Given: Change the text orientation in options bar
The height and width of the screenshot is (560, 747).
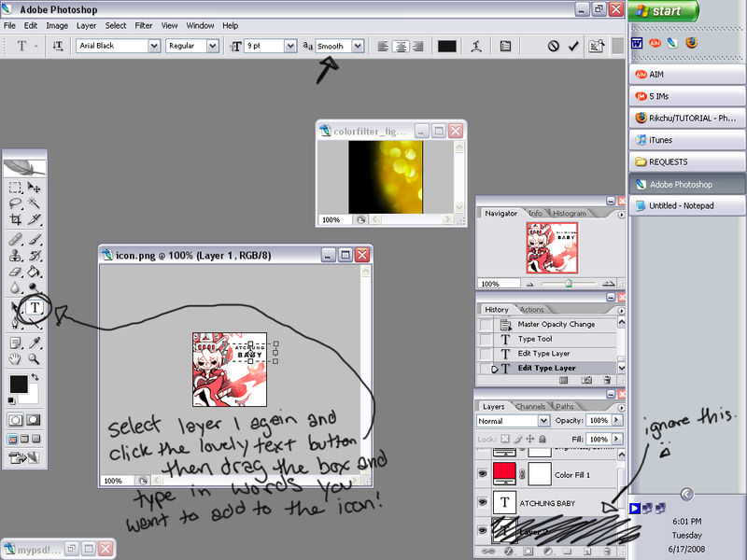Looking at the screenshot, I should pos(58,46).
